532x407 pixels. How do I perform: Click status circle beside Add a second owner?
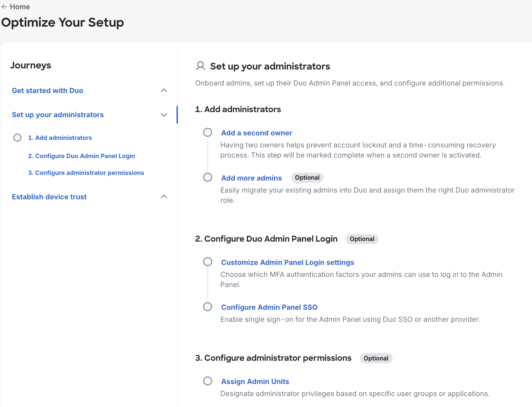click(208, 132)
